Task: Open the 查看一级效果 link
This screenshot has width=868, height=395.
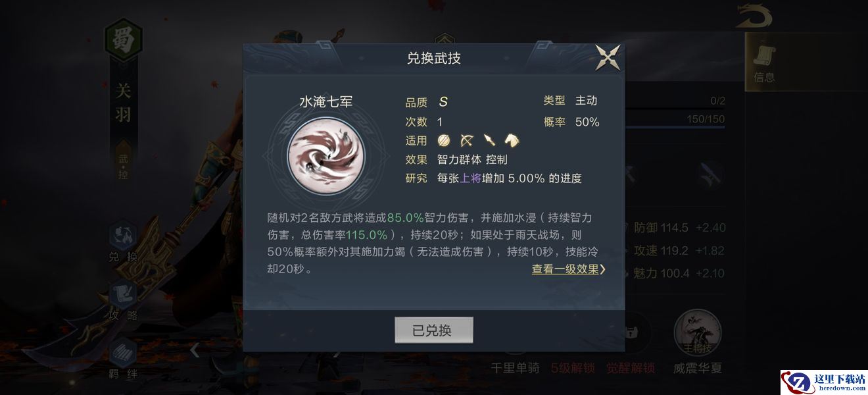Action: point(565,269)
